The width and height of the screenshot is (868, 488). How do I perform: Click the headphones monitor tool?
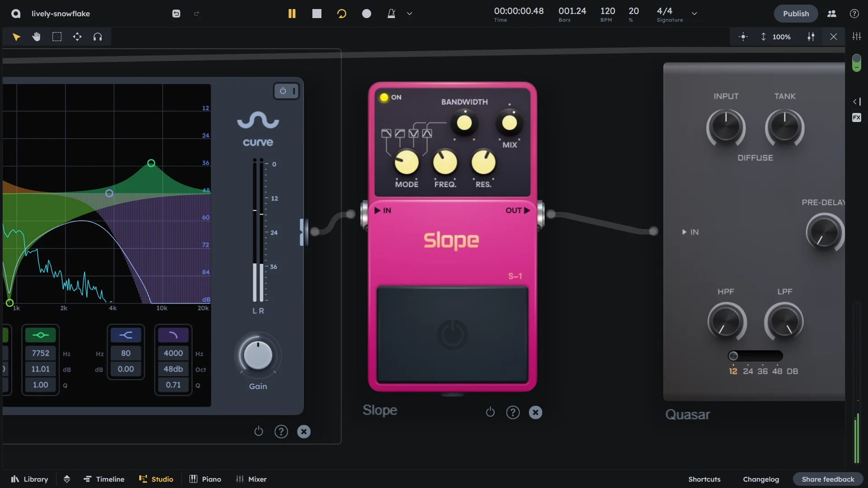pos(98,37)
